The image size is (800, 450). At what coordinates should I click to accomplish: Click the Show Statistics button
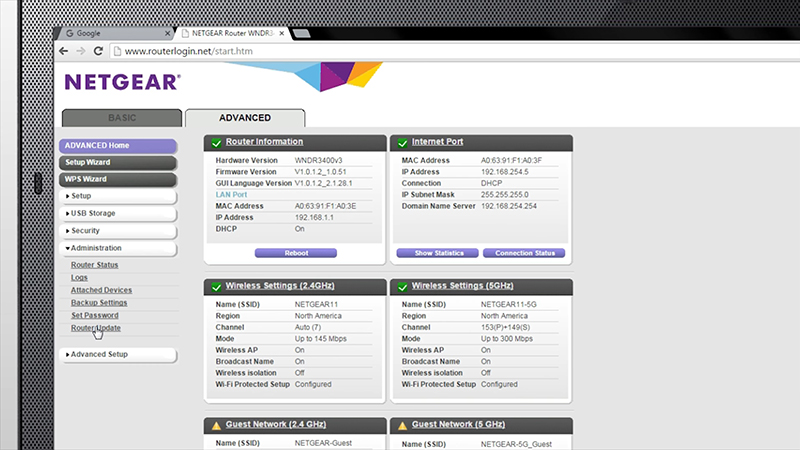(x=438, y=253)
